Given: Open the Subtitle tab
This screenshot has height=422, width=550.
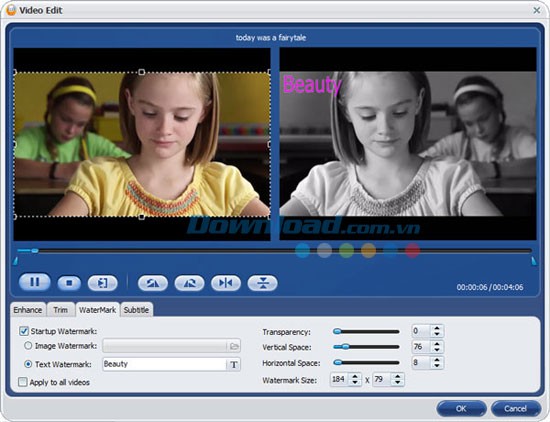Looking at the screenshot, I should tap(136, 310).
